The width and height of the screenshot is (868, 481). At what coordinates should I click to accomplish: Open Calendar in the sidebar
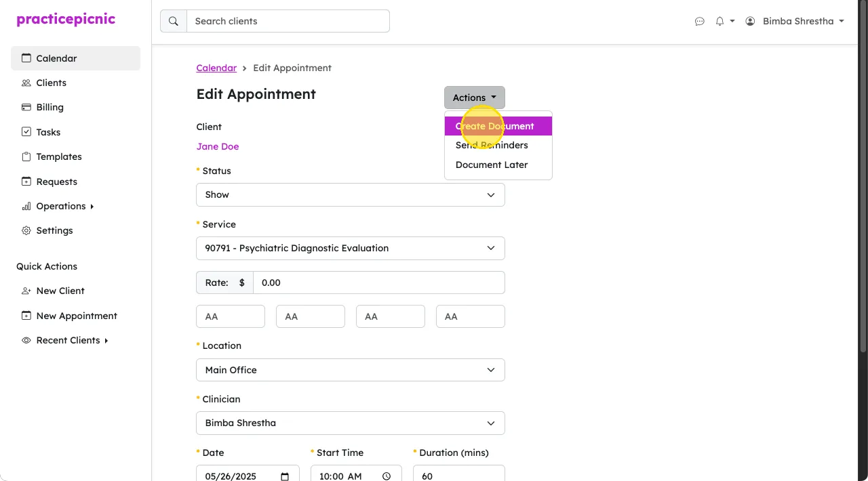pos(75,58)
